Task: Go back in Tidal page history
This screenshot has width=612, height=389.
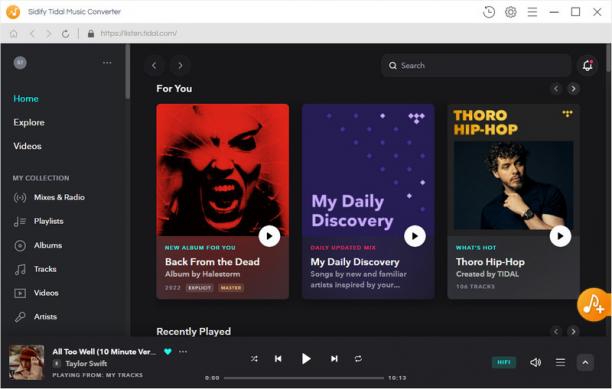Action: pyautogui.click(x=154, y=66)
